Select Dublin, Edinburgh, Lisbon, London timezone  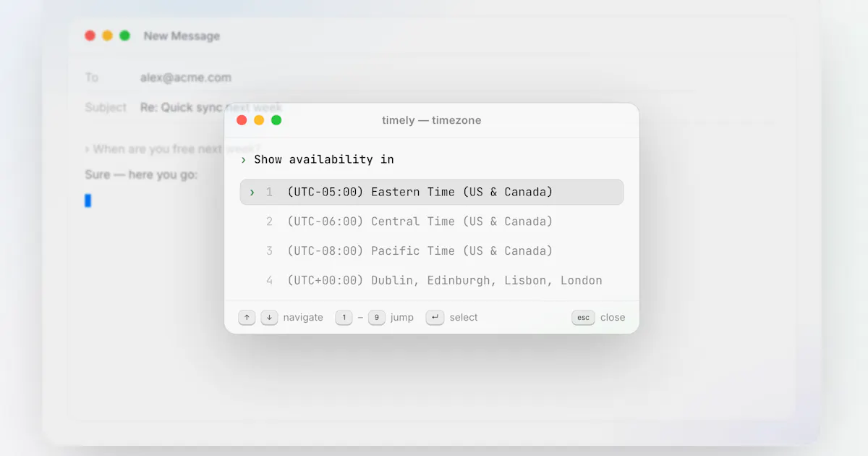click(431, 281)
